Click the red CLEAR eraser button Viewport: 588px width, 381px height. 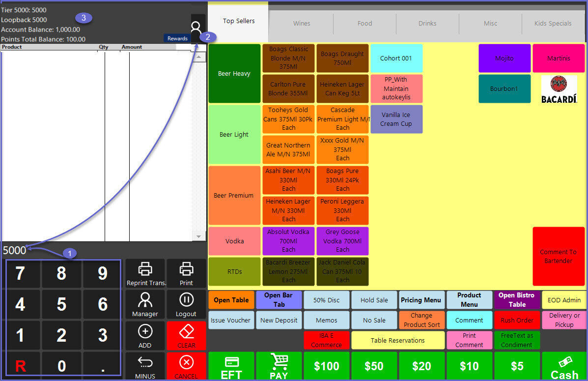(x=186, y=336)
